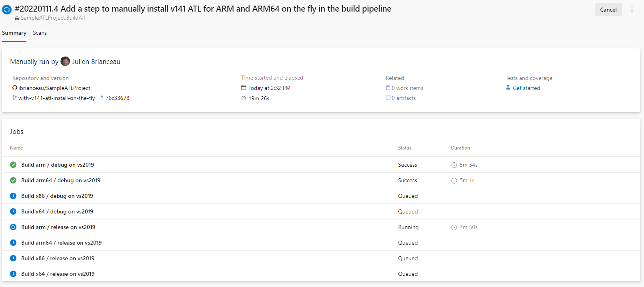Click the queued icon for Build x64 / release

[x=13, y=274]
